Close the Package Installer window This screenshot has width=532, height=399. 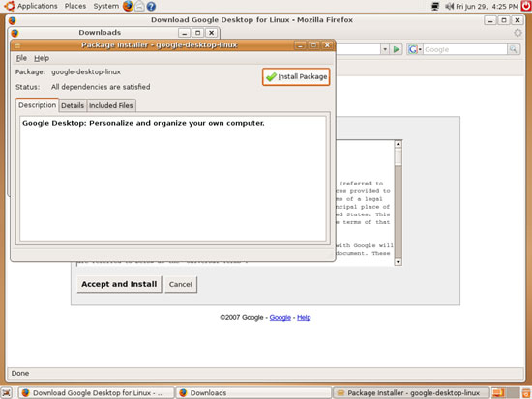click(327, 45)
